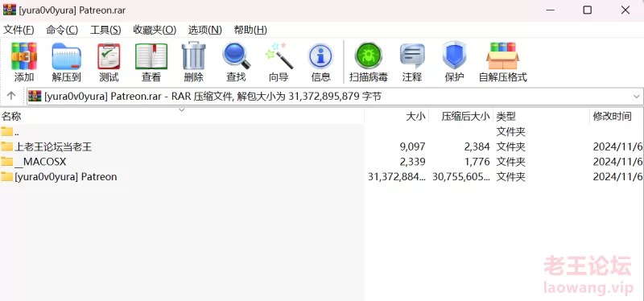Click the Extract To (解压到) icon
644x301 pixels.
pos(66,56)
